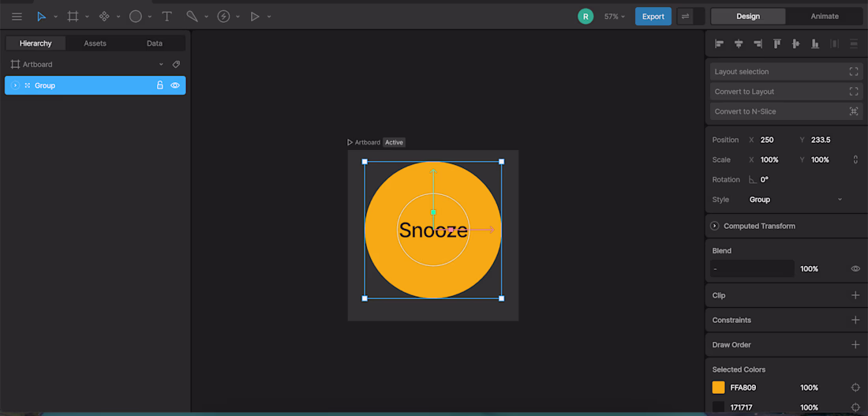This screenshot has height=416, width=868.
Task: Expand the Group layer in hierarchy
Action: [16, 85]
